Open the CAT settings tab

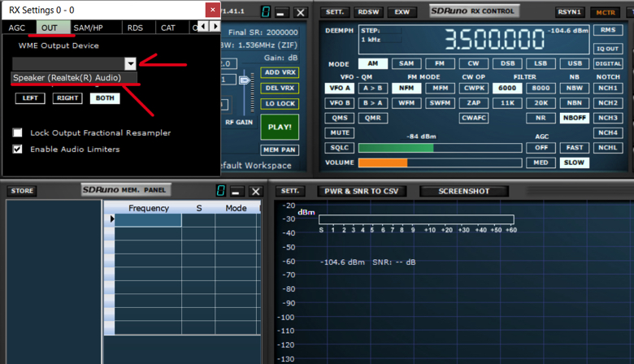click(168, 28)
